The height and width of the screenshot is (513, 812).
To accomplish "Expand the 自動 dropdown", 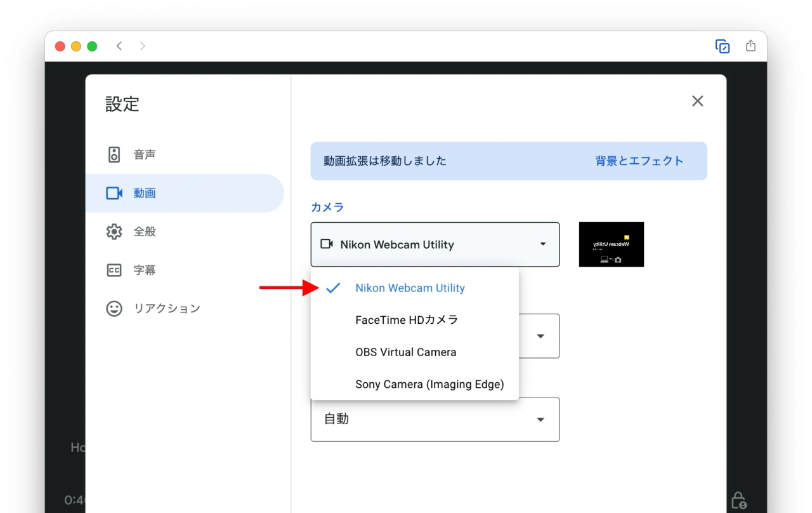I will pos(435,419).
